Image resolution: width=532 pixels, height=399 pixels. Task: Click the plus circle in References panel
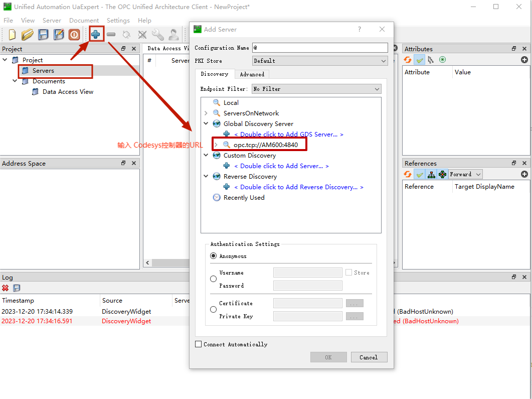click(524, 174)
